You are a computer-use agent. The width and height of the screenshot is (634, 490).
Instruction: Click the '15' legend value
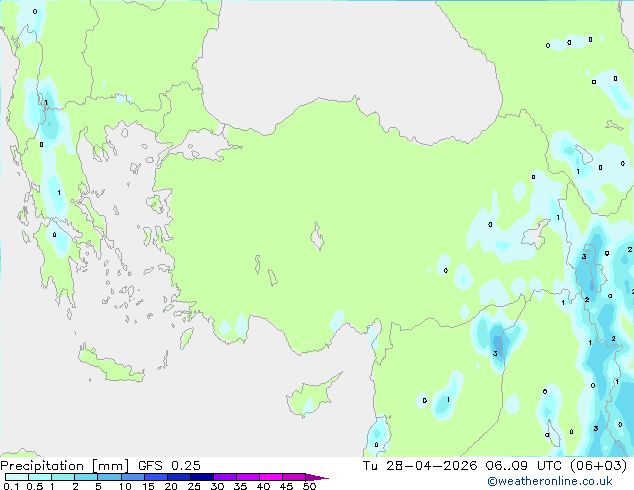(148, 486)
